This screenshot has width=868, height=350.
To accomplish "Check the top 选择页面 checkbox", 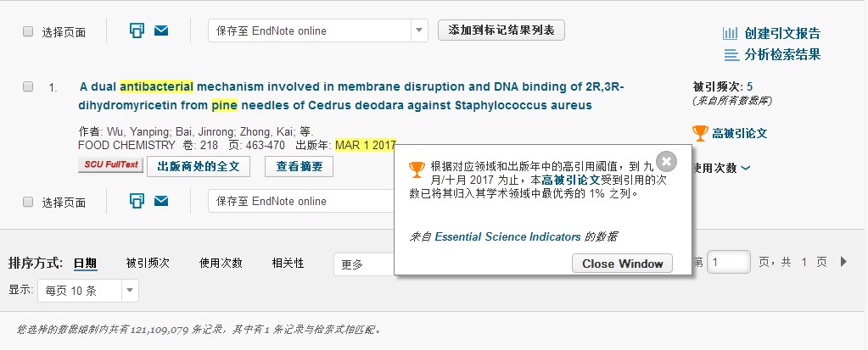I will (28, 31).
